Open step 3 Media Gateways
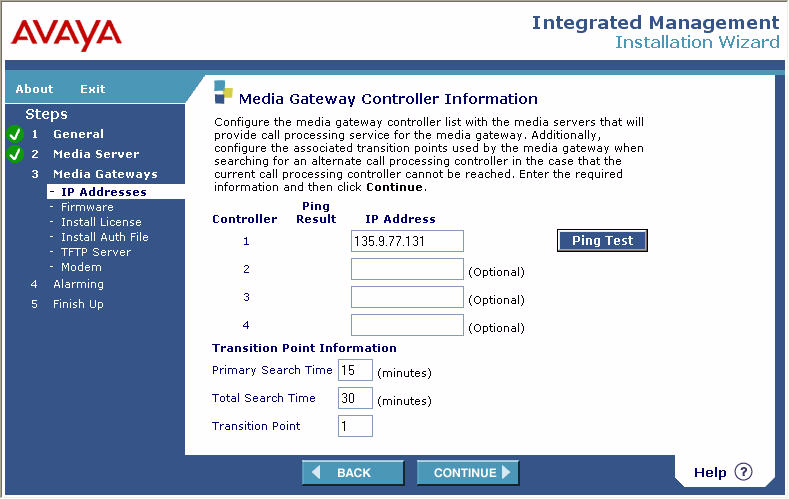 [x=105, y=174]
